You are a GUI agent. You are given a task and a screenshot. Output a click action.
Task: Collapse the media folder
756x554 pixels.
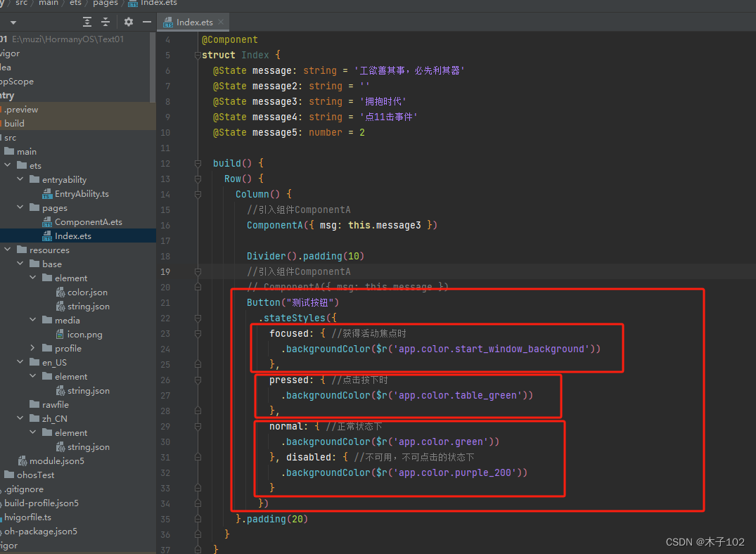coord(32,320)
